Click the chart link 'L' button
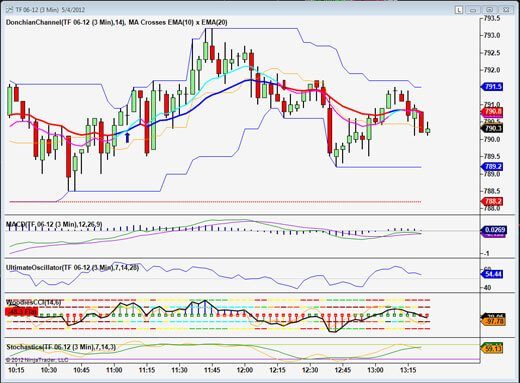The image size is (520, 383). pos(459,10)
